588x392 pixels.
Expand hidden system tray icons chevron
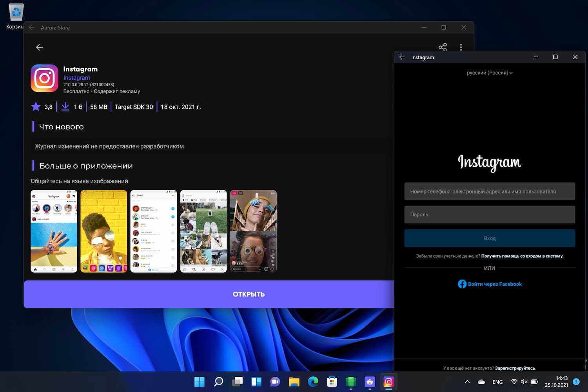point(467,382)
